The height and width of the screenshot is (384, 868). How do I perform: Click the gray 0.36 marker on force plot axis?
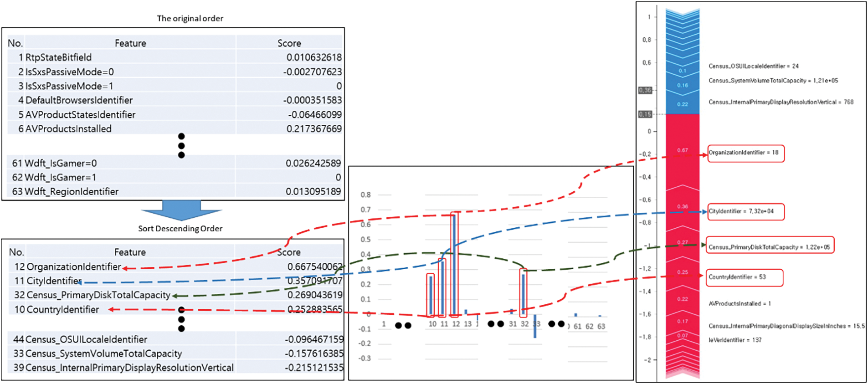645,90
